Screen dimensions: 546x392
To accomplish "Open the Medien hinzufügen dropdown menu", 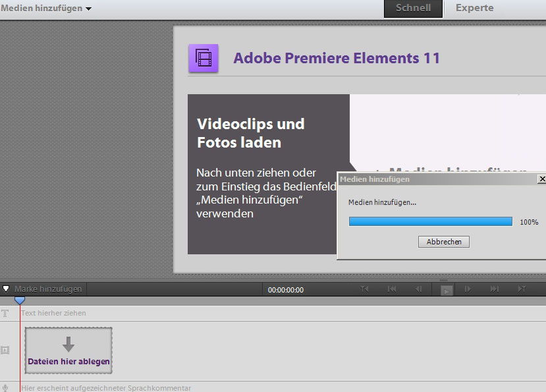I will pyautogui.click(x=46, y=8).
